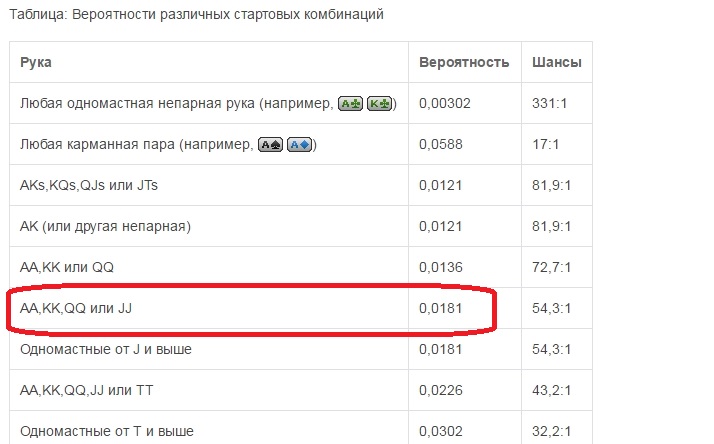This screenshot has width=714, height=444.
Task: Select the table caption 'Таблица: Вероятности различных стартовых комбинаций'
Action: (196, 15)
